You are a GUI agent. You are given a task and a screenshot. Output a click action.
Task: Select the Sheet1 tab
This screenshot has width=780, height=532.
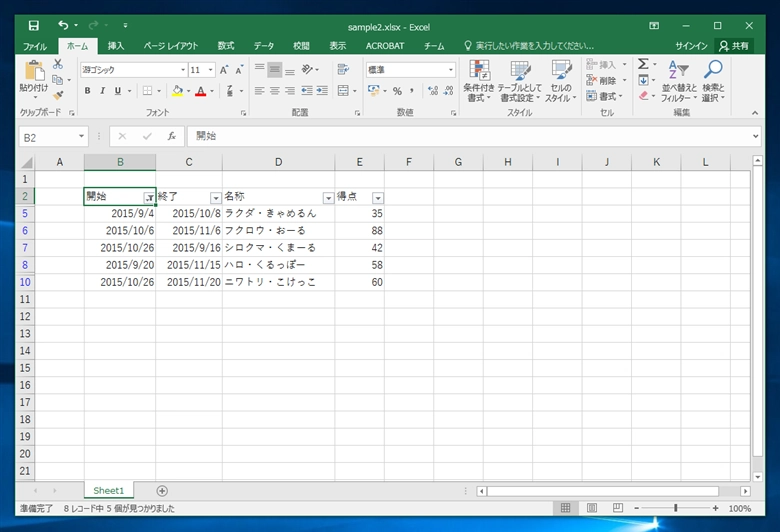108,491
